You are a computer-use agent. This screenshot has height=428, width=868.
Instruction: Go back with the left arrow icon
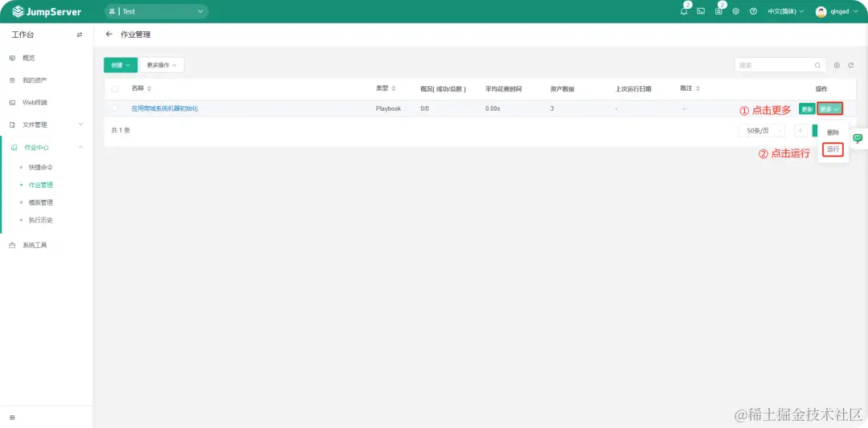109,35
